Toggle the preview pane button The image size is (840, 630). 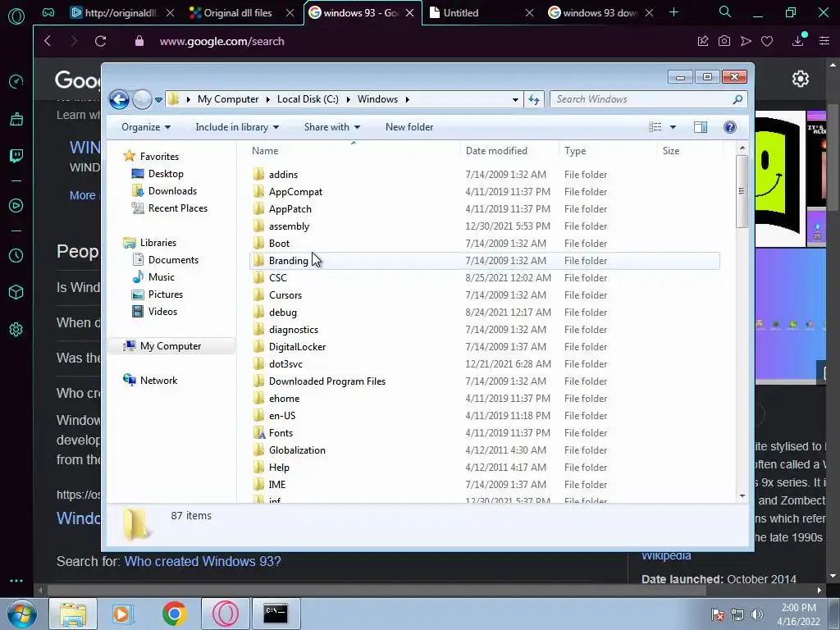(x=701, y=127)
